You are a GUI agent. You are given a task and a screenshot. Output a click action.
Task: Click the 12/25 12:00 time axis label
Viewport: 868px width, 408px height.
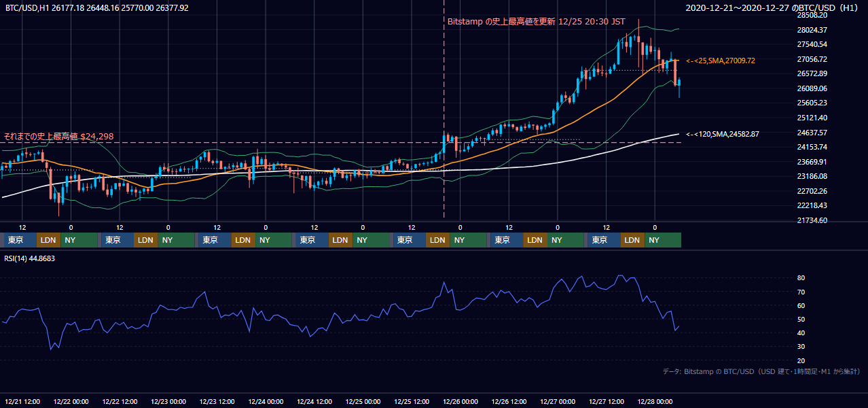click(412, 401)
